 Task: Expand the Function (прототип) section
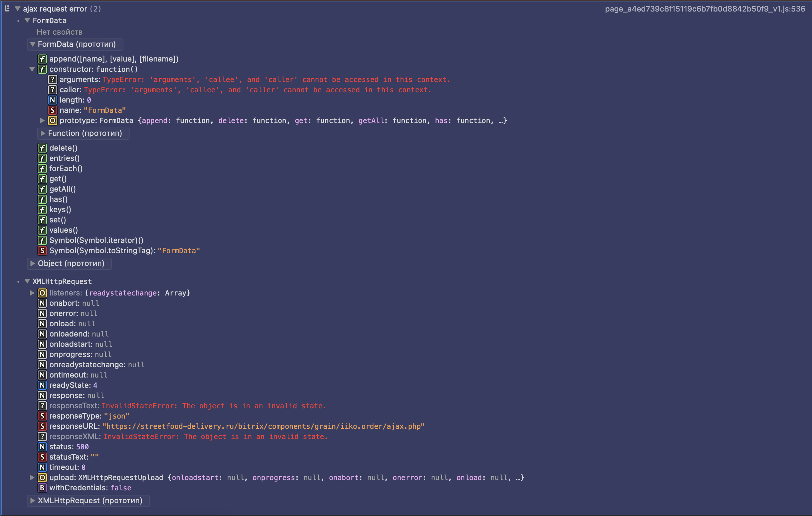[x=43, y=133]
